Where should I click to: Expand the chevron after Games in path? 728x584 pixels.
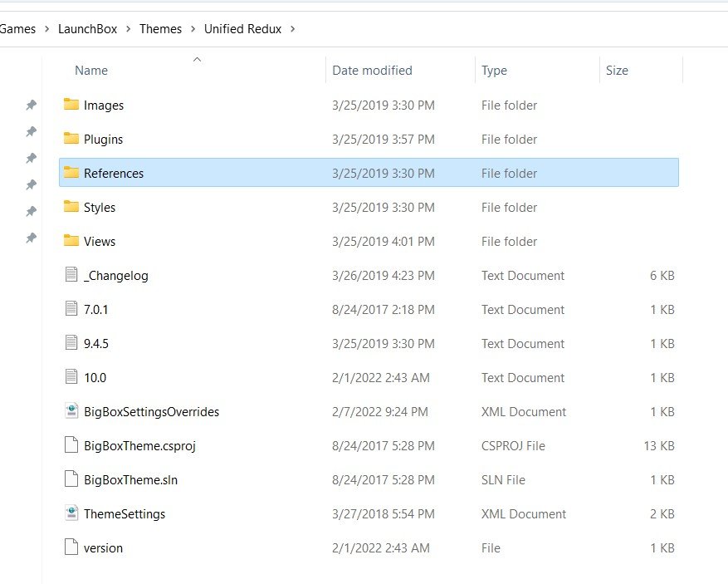coord(46,29)
